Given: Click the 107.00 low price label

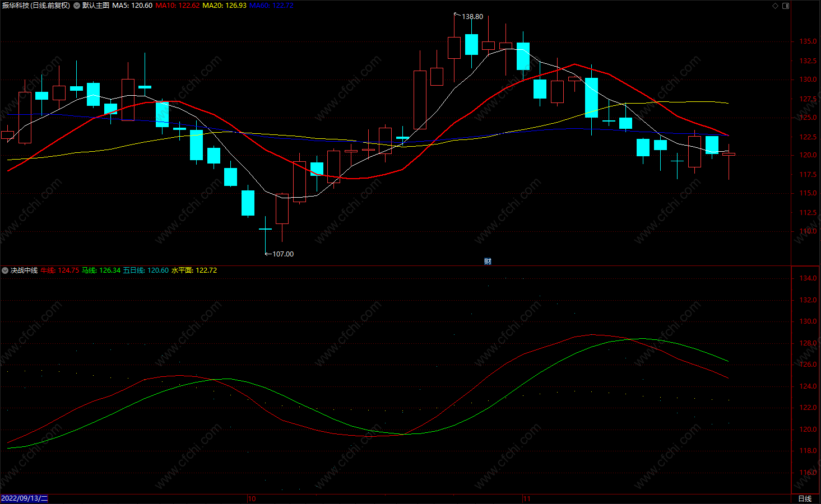Looking at the screenshot, I should click(283, 254).
